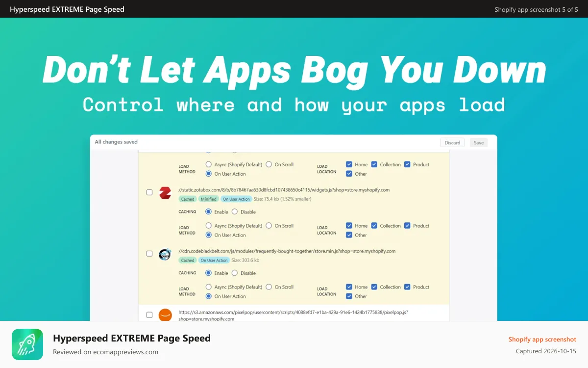The width and height of the screenshot is (588, 368).
Task: Click the Code Black Belt app logo
Action: pyautogui.click(x=165, y=254)
